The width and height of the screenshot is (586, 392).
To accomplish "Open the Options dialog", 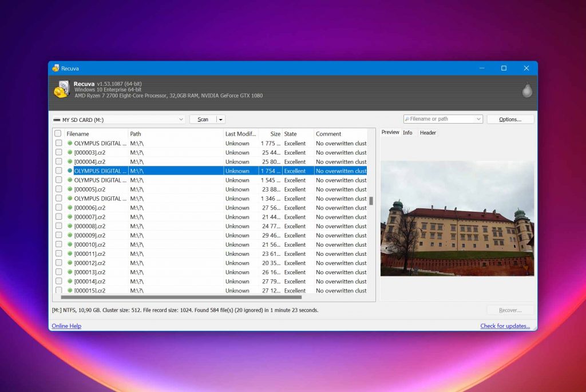I will (x=510, y=119).
